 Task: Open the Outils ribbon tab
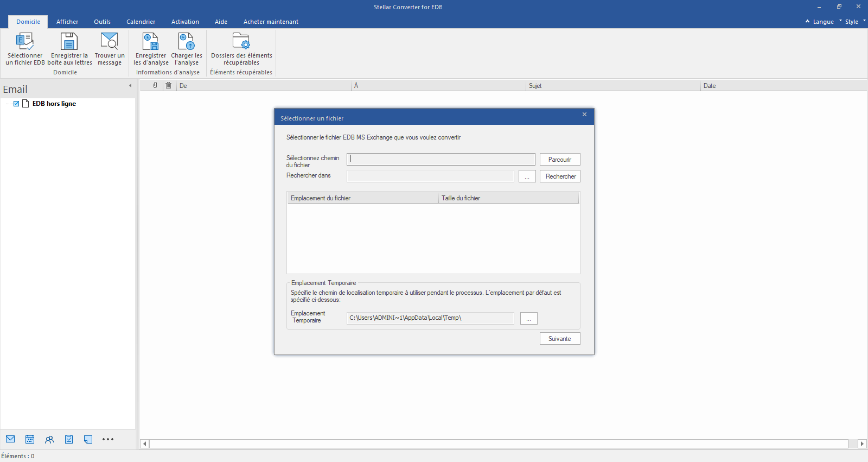pyautogui.click(x=102, y=22)
